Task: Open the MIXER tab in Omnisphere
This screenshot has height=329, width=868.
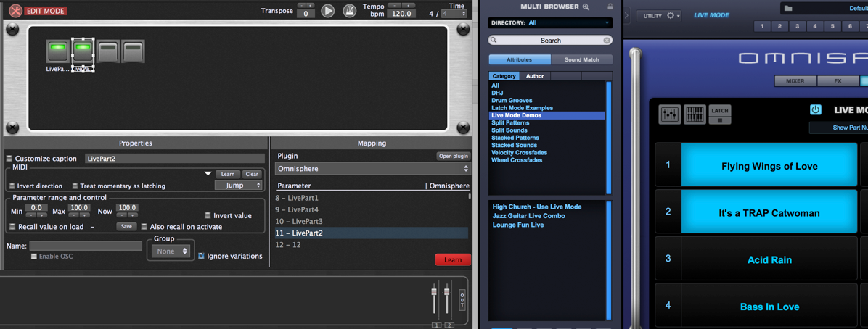Action: pyautogui.click(x=795, y=80)
